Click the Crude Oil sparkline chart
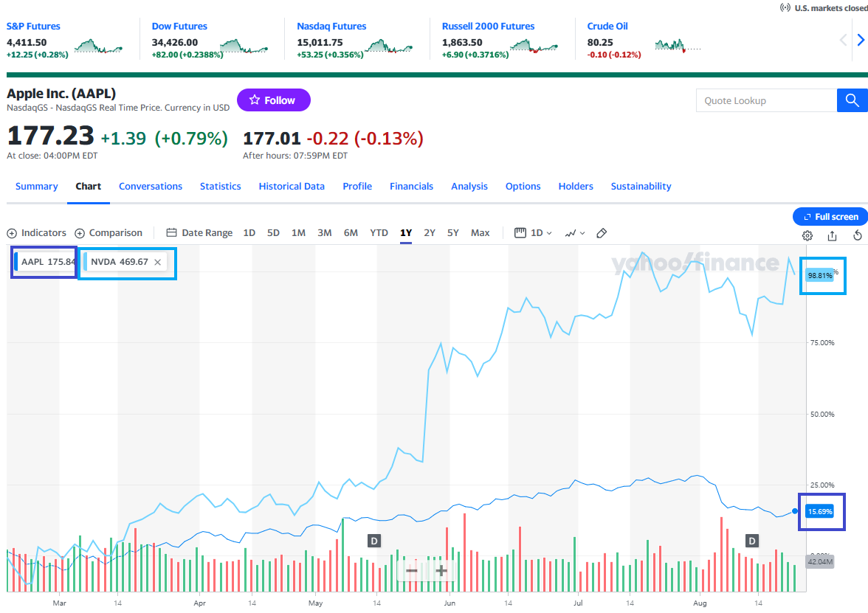This screenshot has height=613, width=868. (x=678, y=46)
